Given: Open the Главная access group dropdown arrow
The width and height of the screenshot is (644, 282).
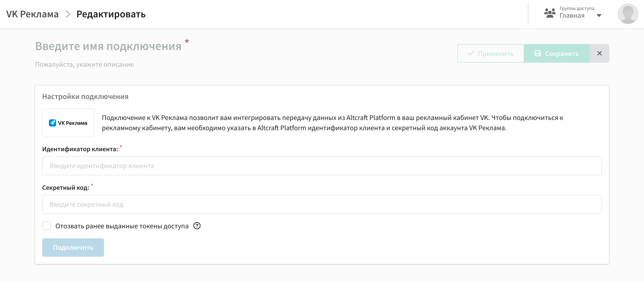Looking at the screenshot, I should click(x=599, y=16).
